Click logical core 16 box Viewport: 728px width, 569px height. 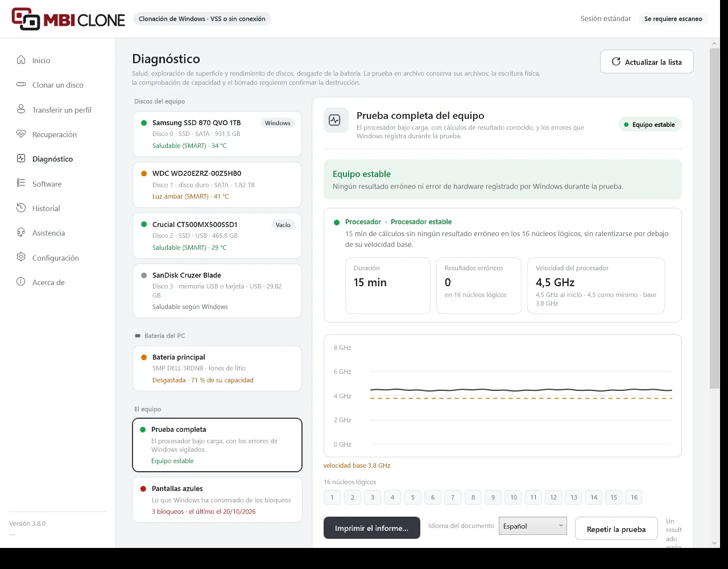click(x=634, y=497)
